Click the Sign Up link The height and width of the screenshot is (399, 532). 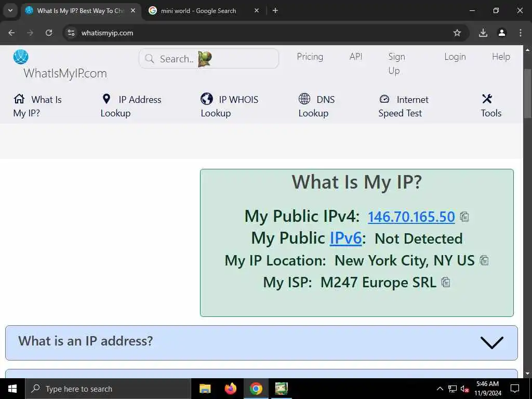coord(396,63)
